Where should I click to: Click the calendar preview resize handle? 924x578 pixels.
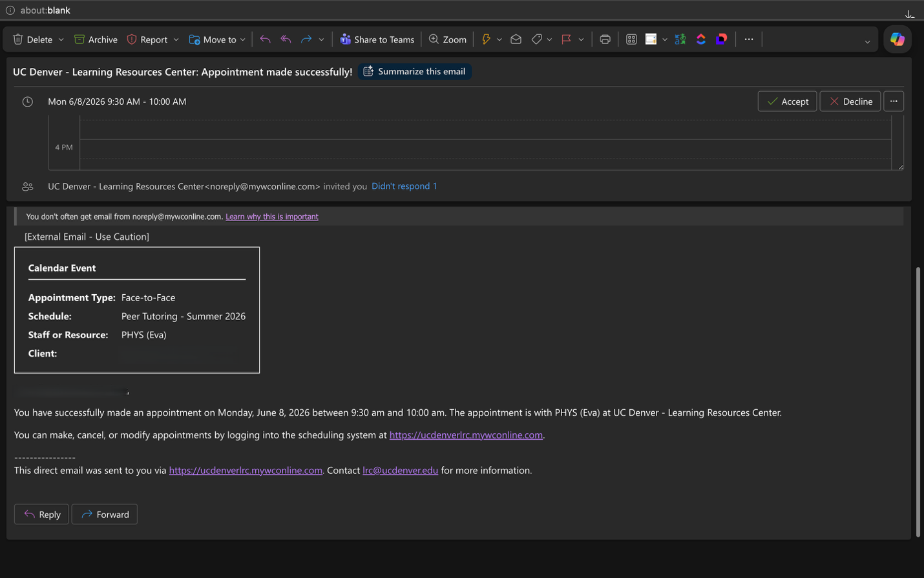click(900, 167)
